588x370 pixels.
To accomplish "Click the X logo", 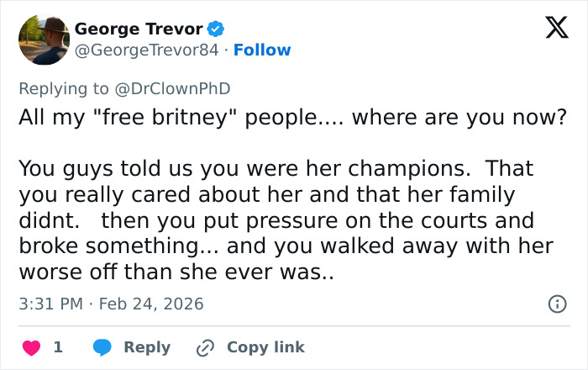I will [551, 29].
